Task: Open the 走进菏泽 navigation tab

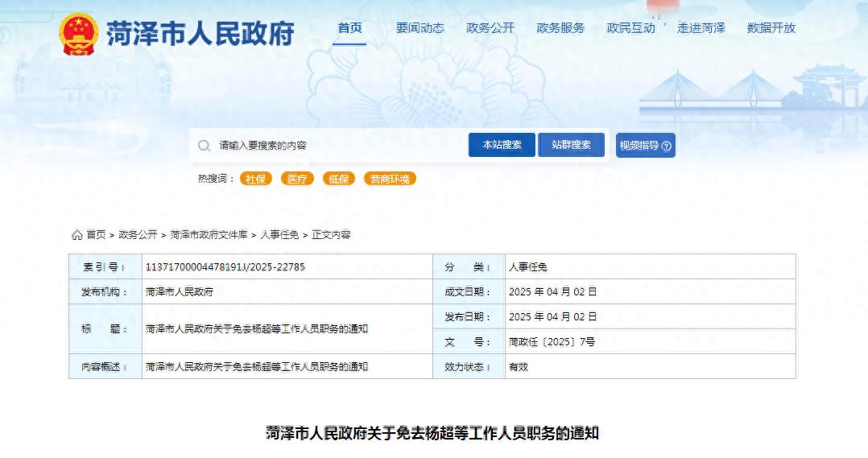Action: [701, 27]
